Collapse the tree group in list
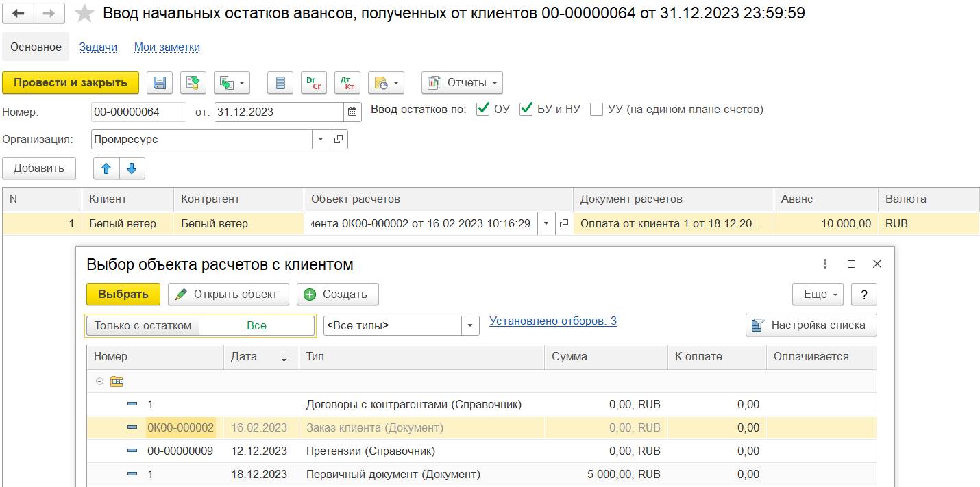Viewport: 980px width, 487px height. [100, 382]
